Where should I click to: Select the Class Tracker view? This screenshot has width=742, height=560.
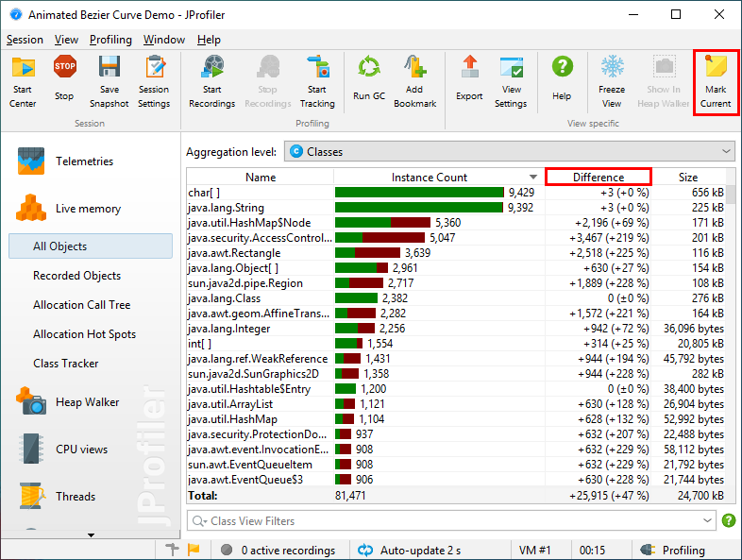pos(66,364)
